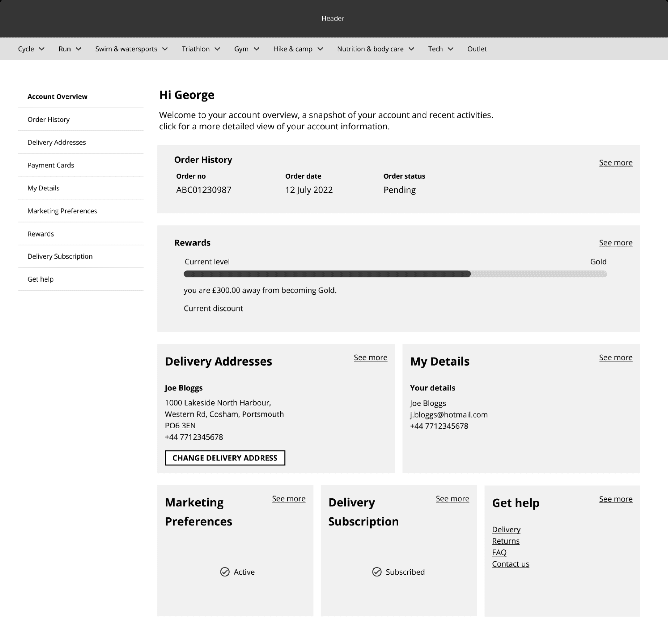This screenshot has width=668, height=644.
Task: Open the Triathlon dropdown chevron
Action: 217,49
